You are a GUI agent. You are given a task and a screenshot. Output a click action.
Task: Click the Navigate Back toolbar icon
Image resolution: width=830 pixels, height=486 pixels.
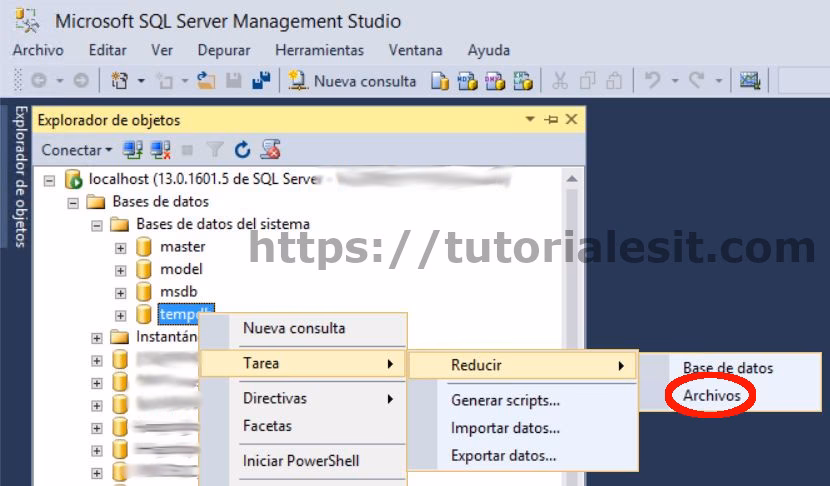click(x=39, y=81)
